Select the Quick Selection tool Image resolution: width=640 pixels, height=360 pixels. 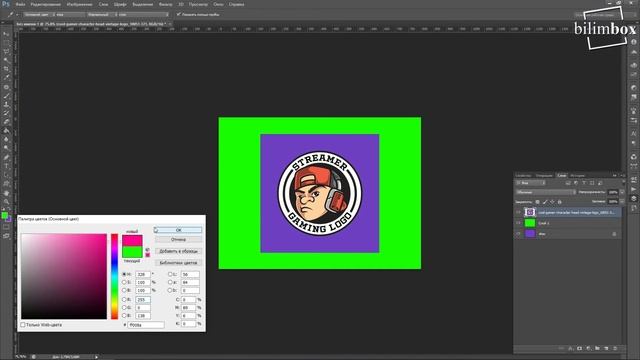pyautogui.click(x=6, y=60)
